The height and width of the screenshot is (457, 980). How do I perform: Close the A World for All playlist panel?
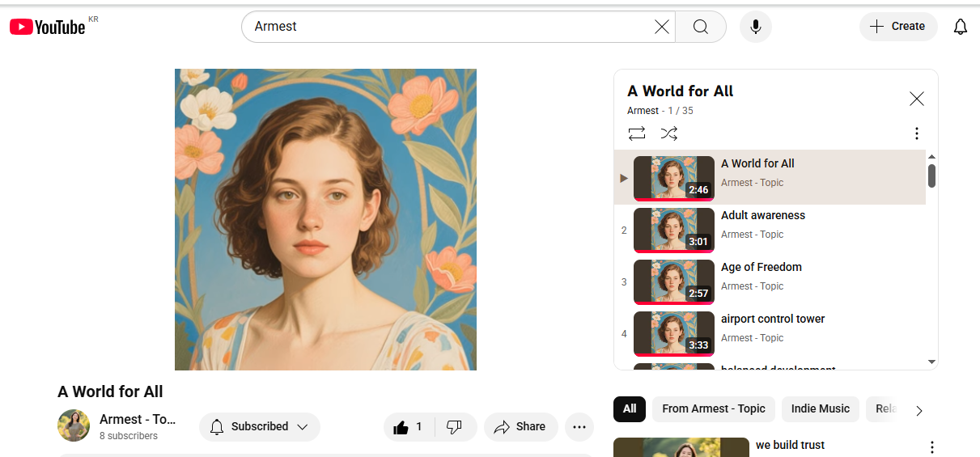pos(917,99)
